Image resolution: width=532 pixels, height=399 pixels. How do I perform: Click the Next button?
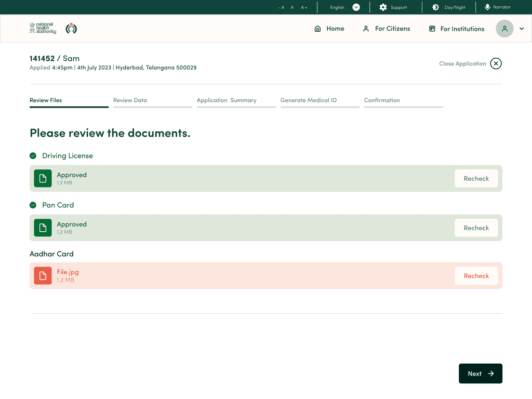(x=481, y=374)
